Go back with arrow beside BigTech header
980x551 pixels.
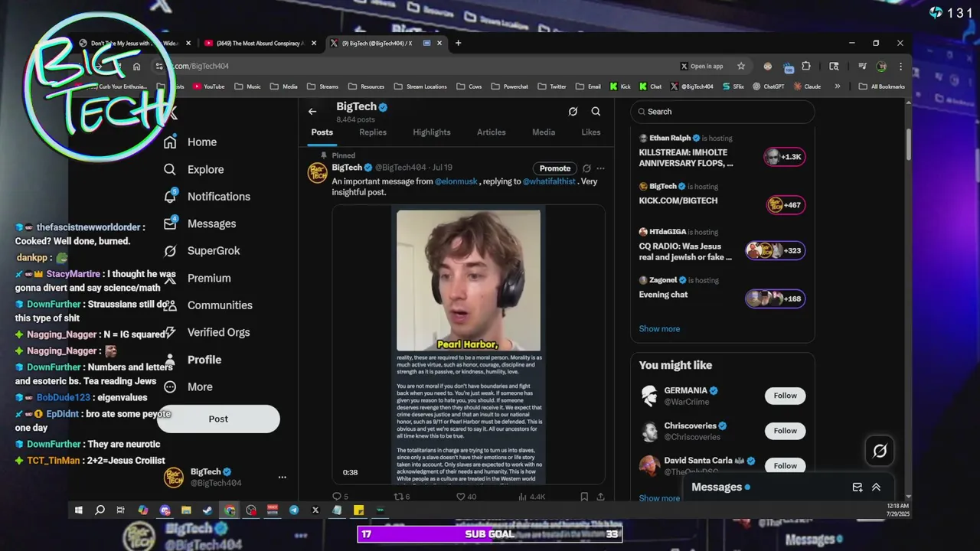(312, 112)
